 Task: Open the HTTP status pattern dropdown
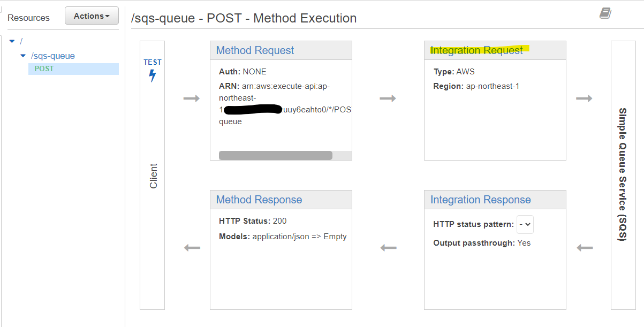point(524,224)
